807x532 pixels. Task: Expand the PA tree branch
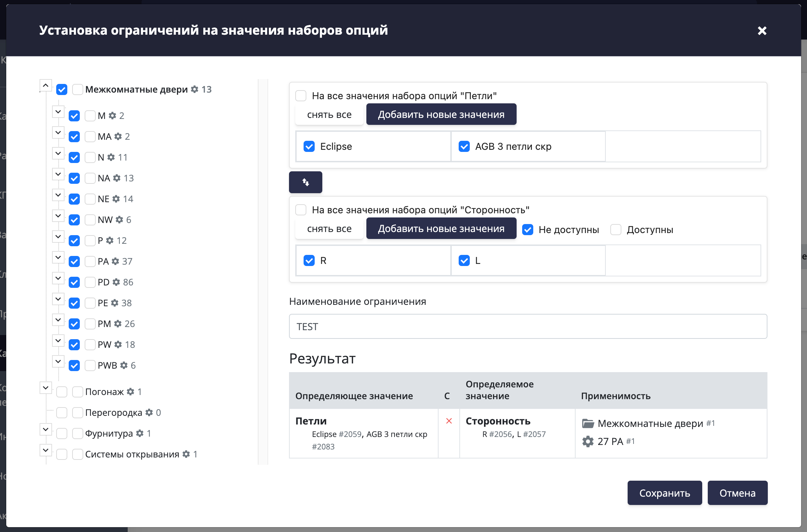(58, 257)
